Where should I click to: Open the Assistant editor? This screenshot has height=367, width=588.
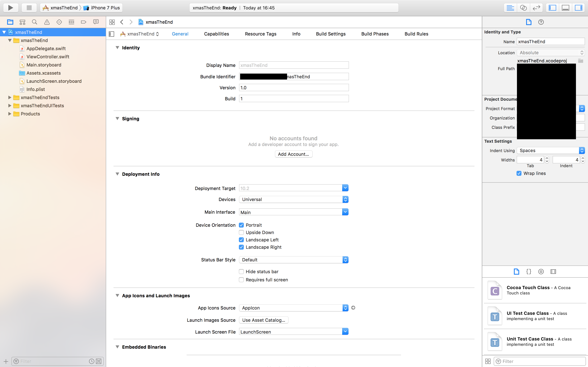[x=523, y=8]
